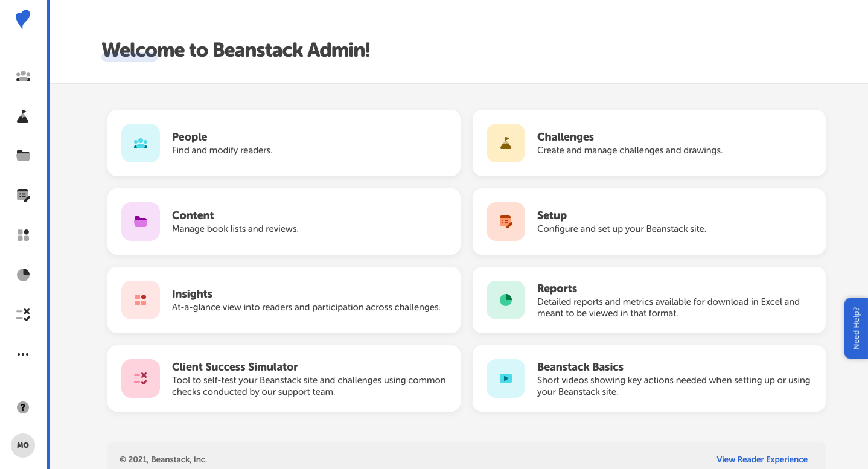This screenshot has height=469, width=868.
Task: Click the 'At-a-glance view into readers' description
Action: (x=306, y=307)
